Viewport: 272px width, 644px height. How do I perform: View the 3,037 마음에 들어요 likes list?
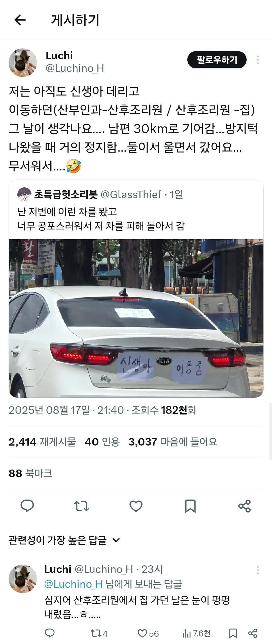[173, 442]
